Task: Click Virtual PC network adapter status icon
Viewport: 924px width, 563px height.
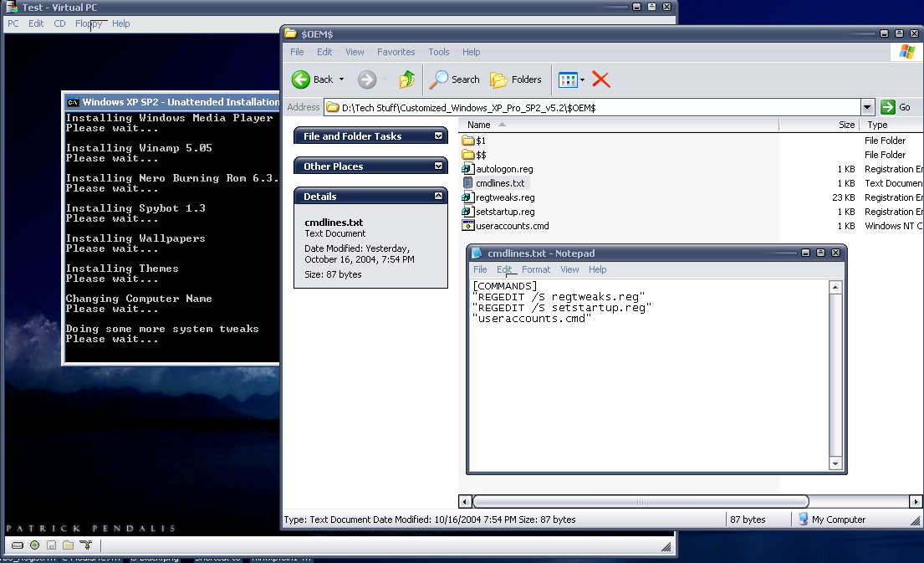Action: pyautogui.click(x=86, y=545)
